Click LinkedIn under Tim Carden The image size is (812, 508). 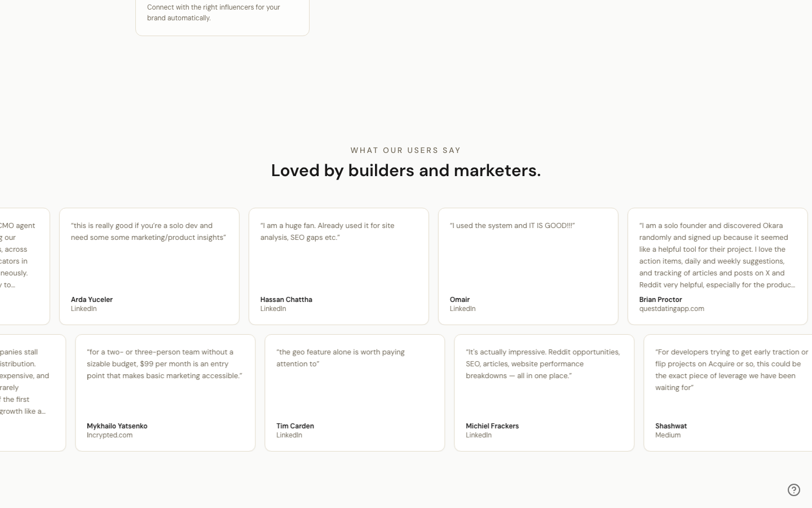pyautogui.click(x=289, y=435)
